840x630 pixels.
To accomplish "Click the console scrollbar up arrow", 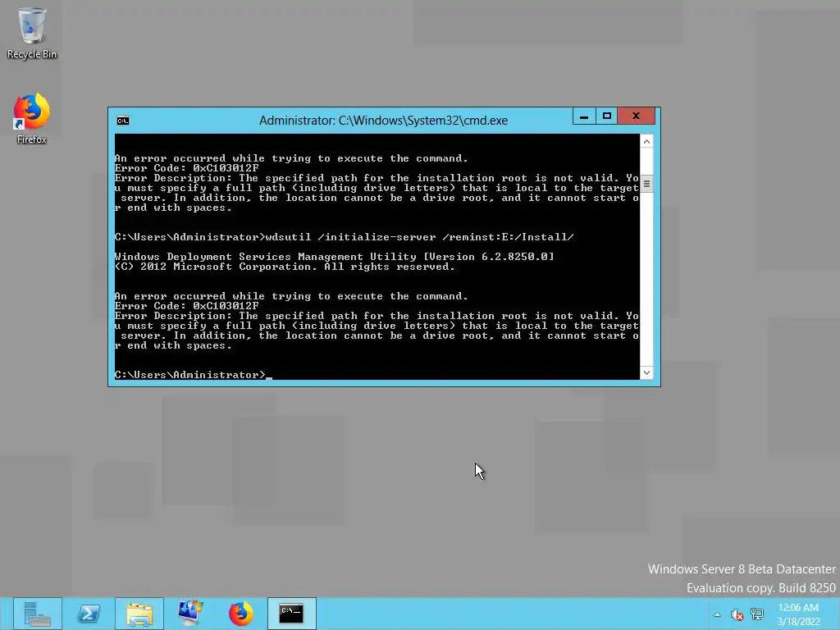I will click(x=646, y=141).
